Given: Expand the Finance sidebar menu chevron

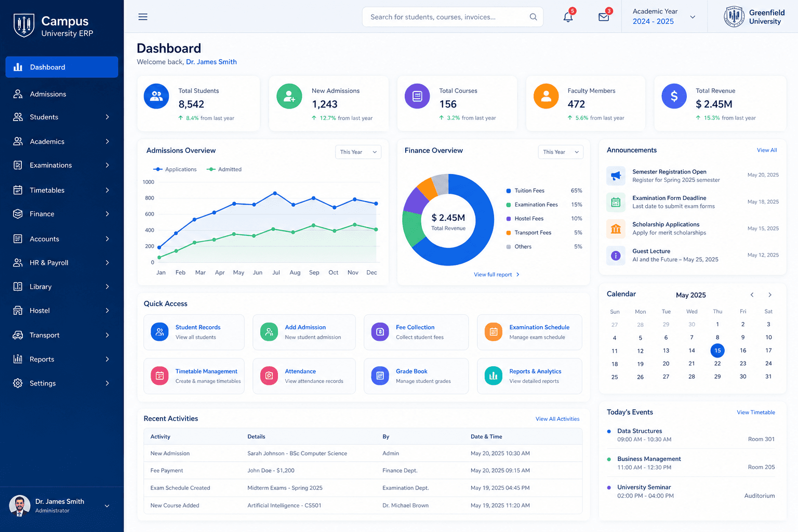Looking at the screenshot, I should 108,214.
